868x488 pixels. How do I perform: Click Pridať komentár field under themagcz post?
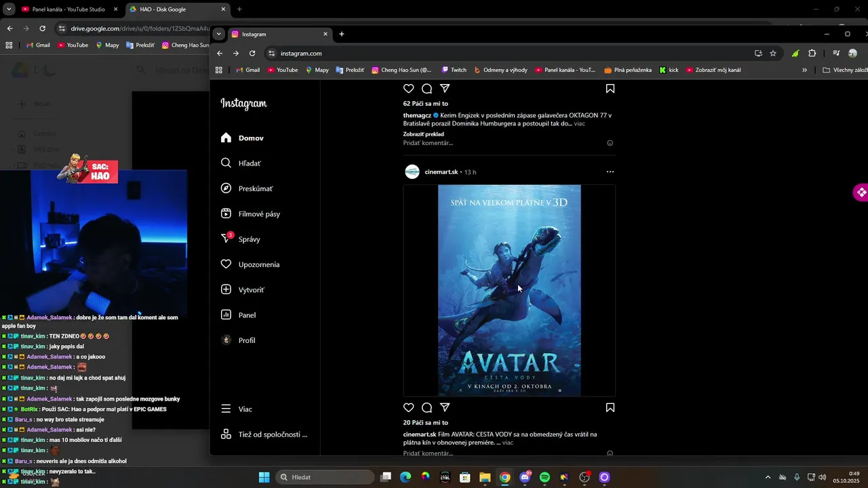(x=502, y=143)
